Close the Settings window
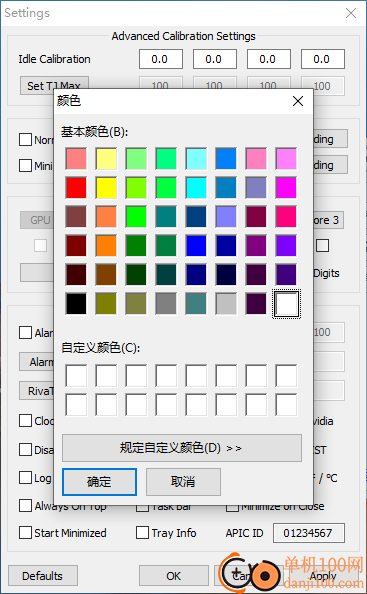 click(x=351, y=13)
